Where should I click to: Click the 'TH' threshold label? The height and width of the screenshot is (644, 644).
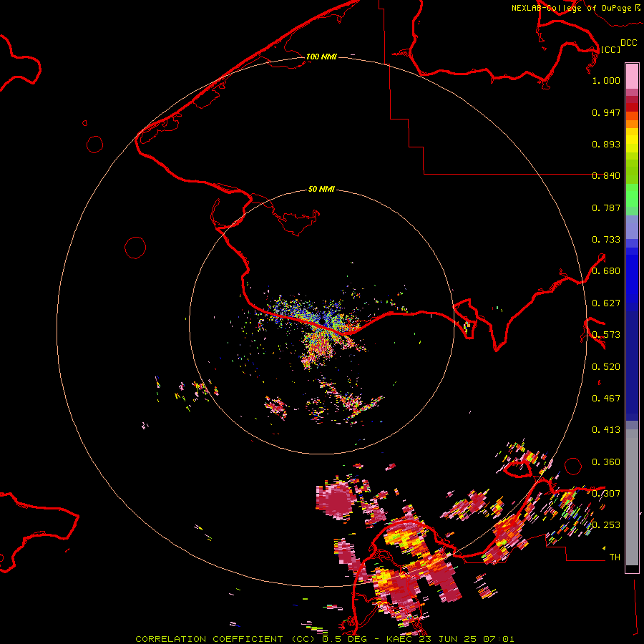coord(615,557)
